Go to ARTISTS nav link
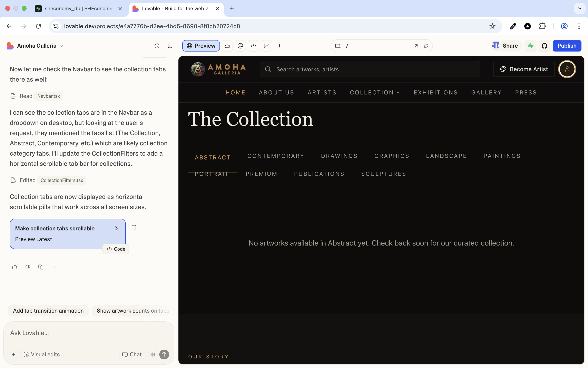 tap(322, 92)
